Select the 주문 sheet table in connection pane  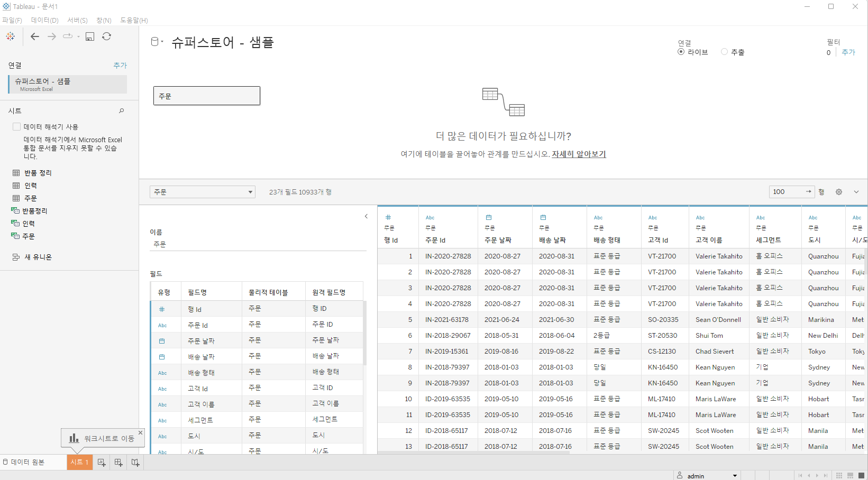24,198
